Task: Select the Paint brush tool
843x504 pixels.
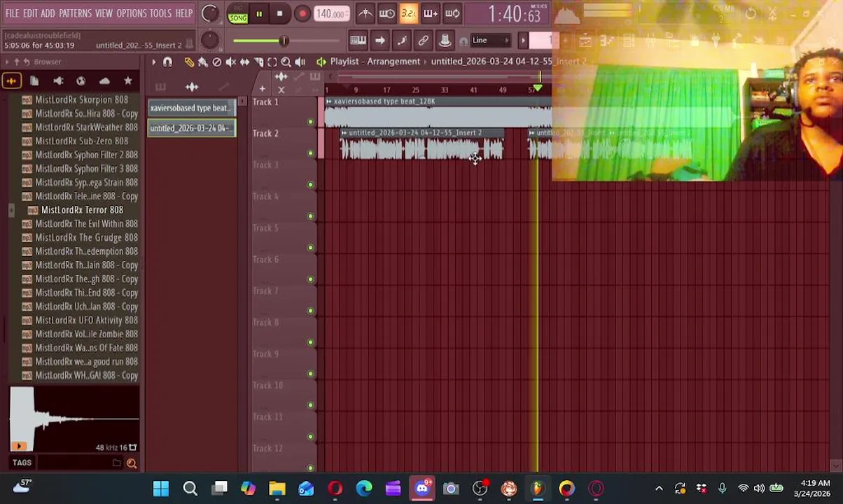Action: click(203, 62)
